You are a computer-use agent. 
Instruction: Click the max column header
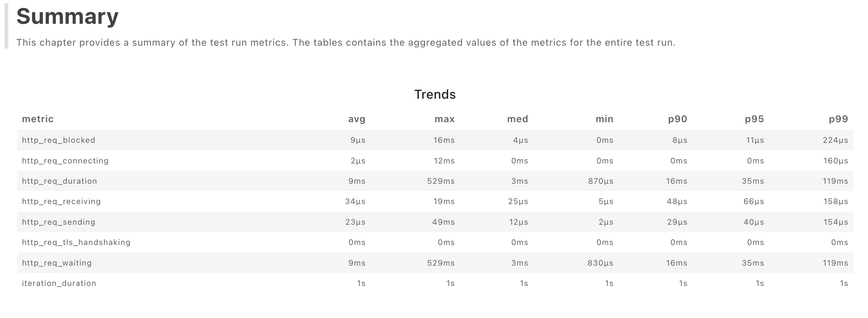(444, 119)
